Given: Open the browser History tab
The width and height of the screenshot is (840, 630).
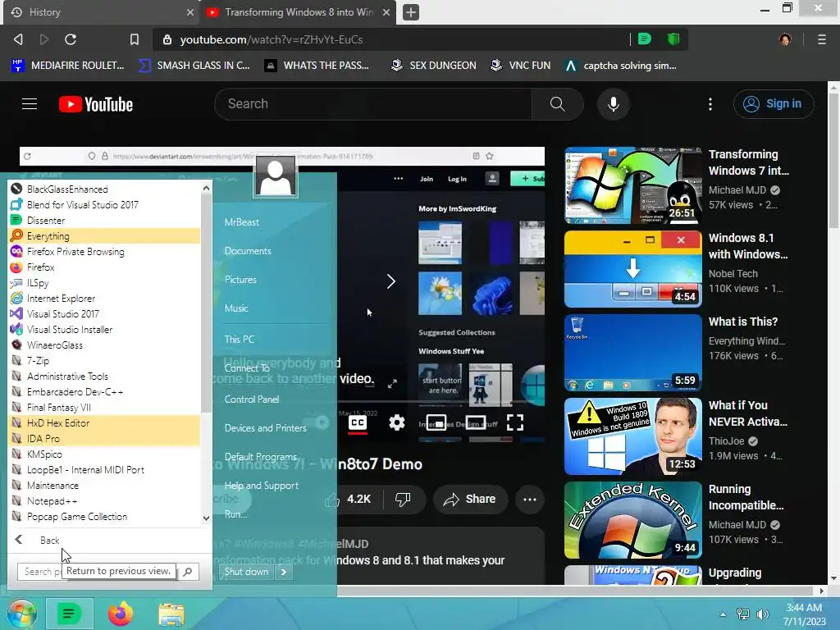Looking at the screenshot, I should [x=102, y=12].
